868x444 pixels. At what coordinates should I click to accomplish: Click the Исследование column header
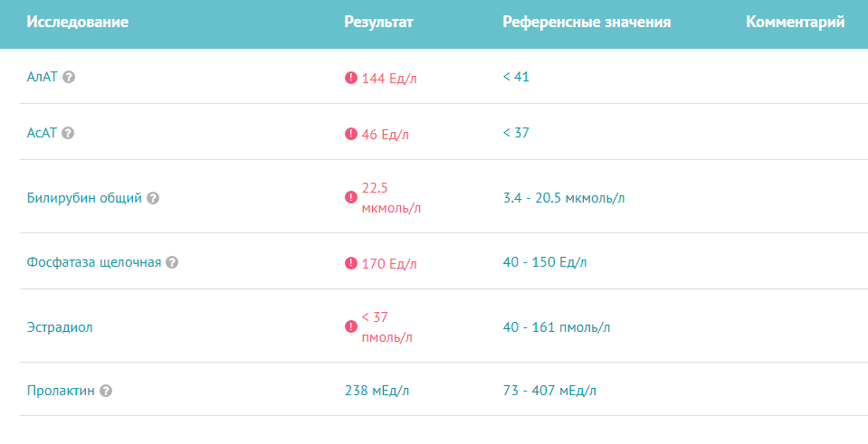pos(78,22)
